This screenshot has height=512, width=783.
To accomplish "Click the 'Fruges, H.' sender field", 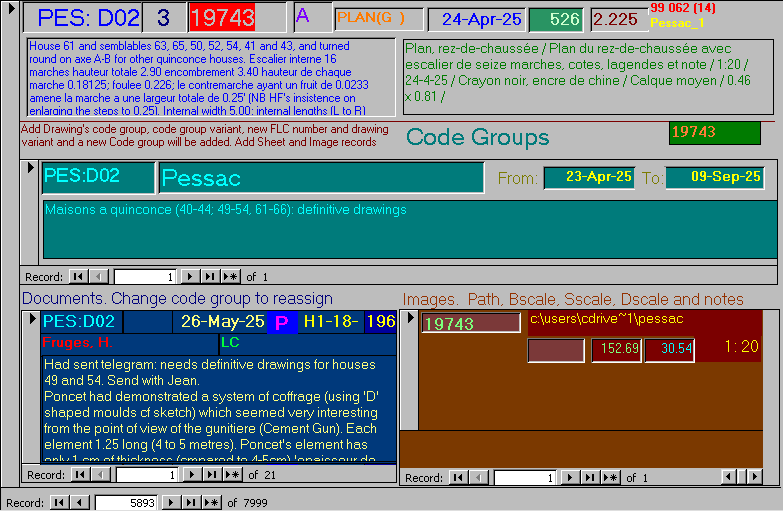I will click(x=130, y=343).
